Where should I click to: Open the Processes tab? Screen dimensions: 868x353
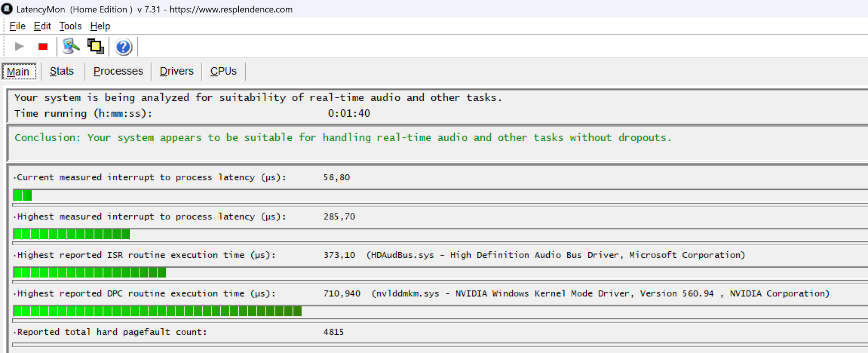(118, 71)
